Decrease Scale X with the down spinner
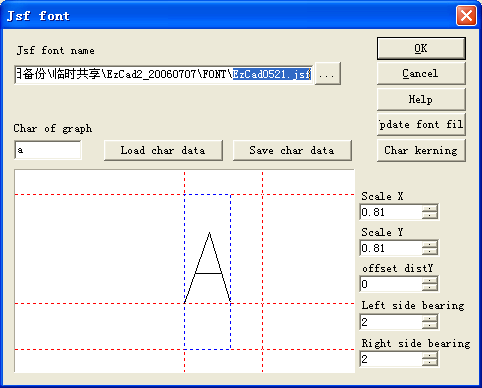The height and width of the screenshot is (388, 482). pyautogui.click(x=430, y=215)
